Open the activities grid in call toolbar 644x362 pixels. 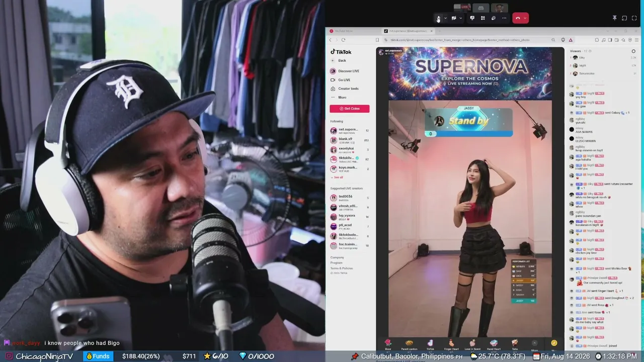pos(482,18)
